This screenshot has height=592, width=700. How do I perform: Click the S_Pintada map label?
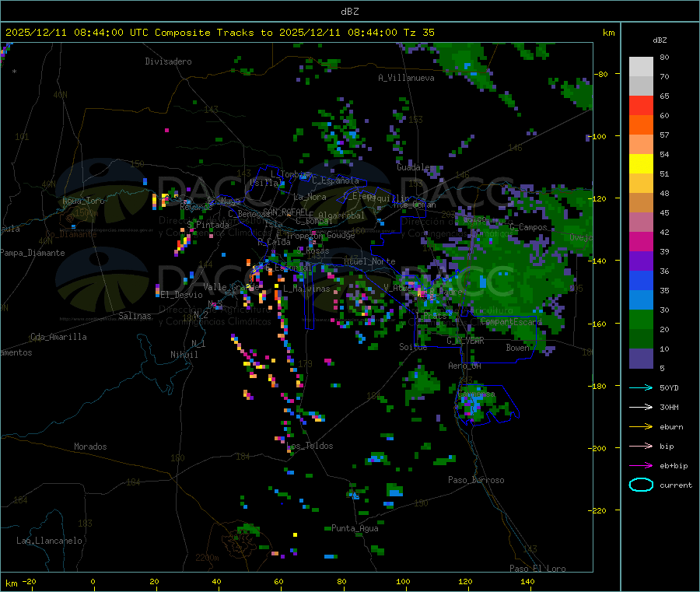click(208, 225)
